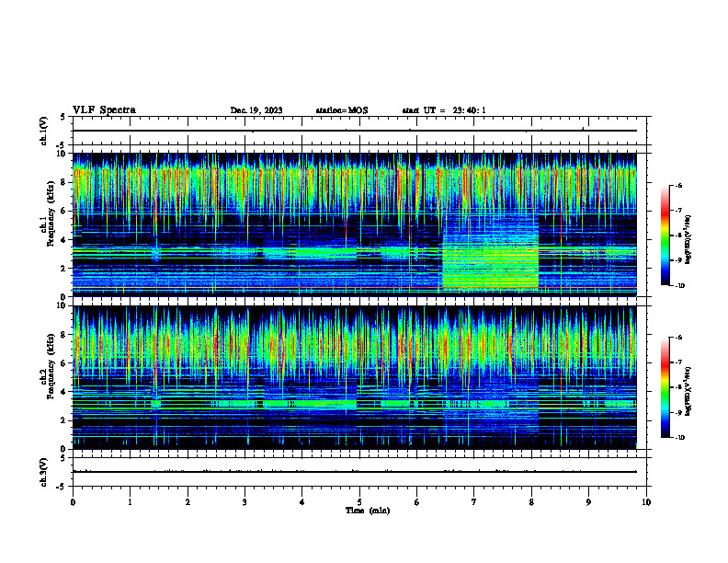Click time axis tick label "4"
The image size is (728, 563).
click(302, 502)
